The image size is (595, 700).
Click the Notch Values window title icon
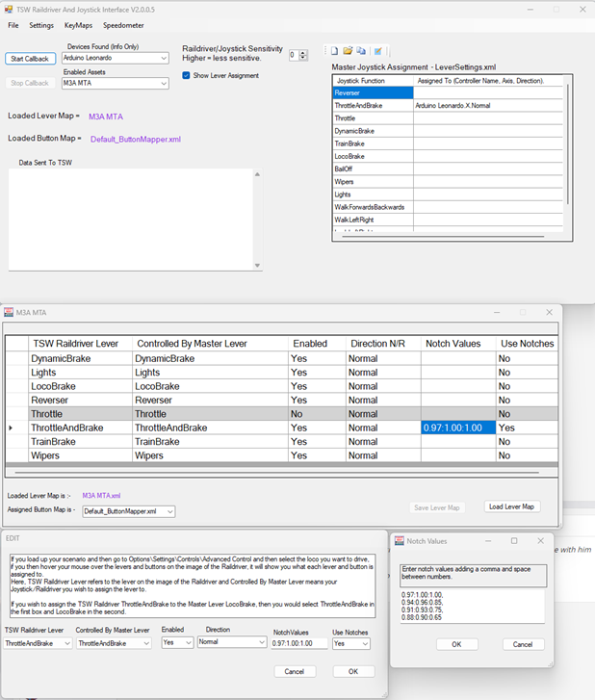tap(400, 540)
